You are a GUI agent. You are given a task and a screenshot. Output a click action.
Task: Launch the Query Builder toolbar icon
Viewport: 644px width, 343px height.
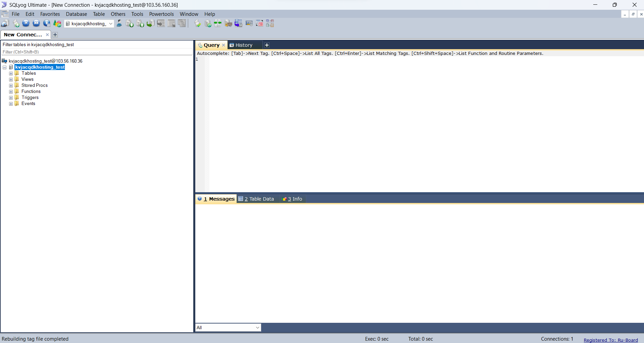coord(259,24)
